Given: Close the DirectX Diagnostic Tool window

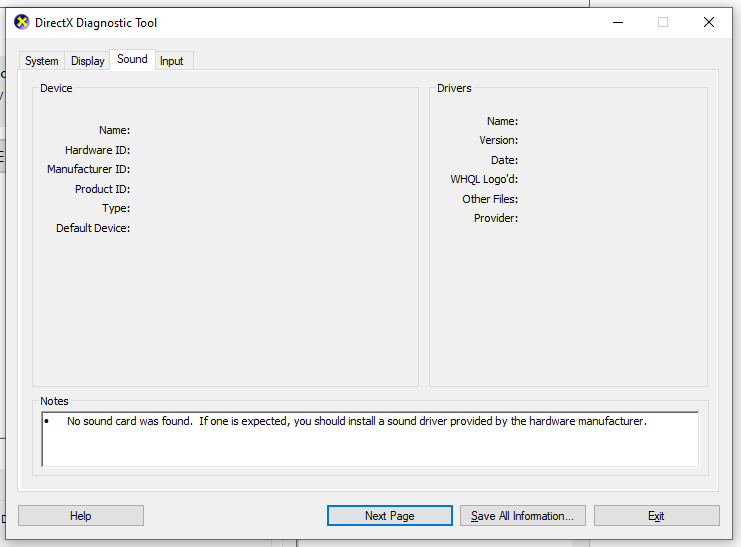Looking at the screenshot, I should [708, 22].
